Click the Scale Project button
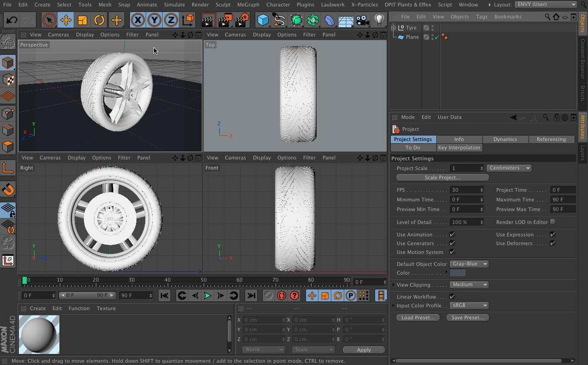 [x=442, y=177]
